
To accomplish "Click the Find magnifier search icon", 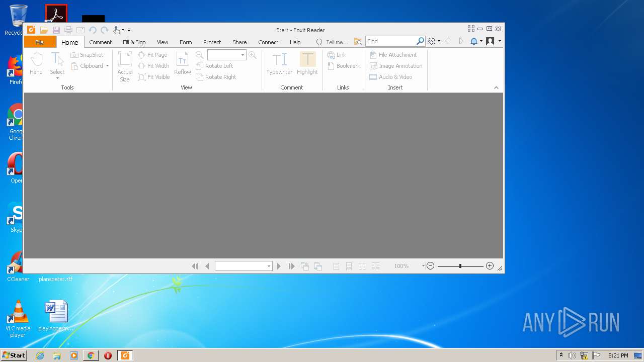I will pyautogui.click(x=420, y=41).
